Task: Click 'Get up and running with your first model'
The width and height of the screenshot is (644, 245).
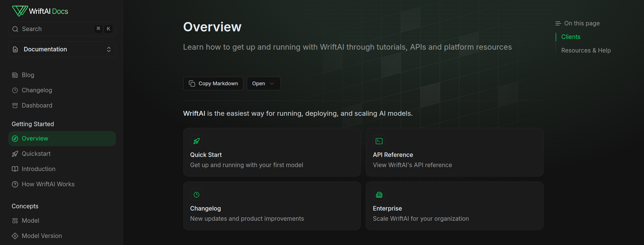Action: (247, 165)
